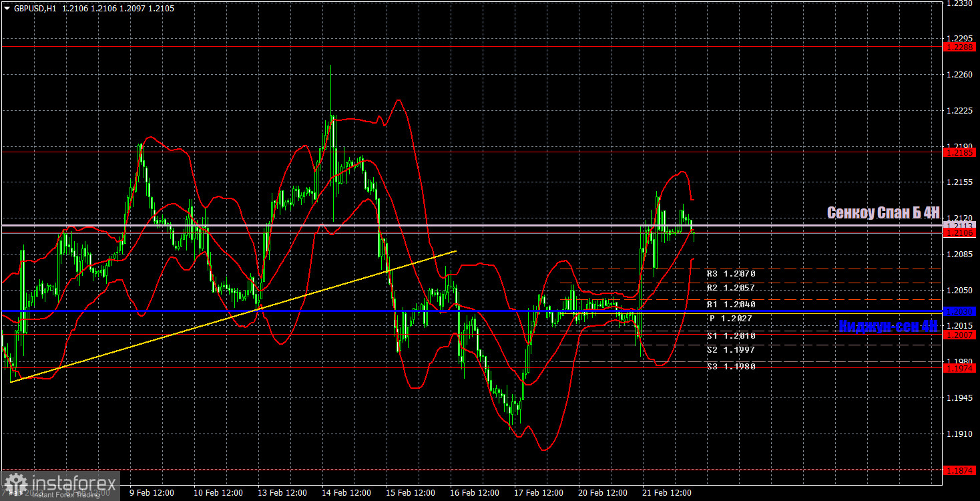Select the Сенкоу Спан Б 4Н line label
The width and height of the screenshot is (980, 501).
pyautogui.click(x=883, y=212)
